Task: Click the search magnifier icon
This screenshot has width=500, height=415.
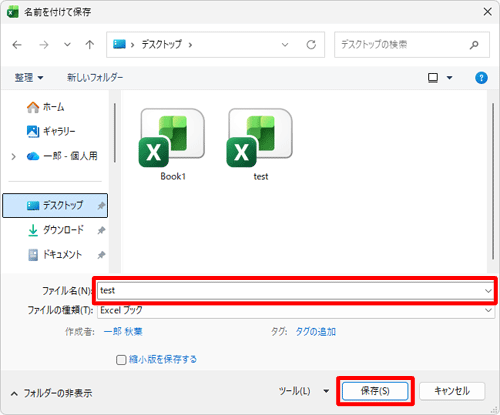Action: (x=474, y=45)
